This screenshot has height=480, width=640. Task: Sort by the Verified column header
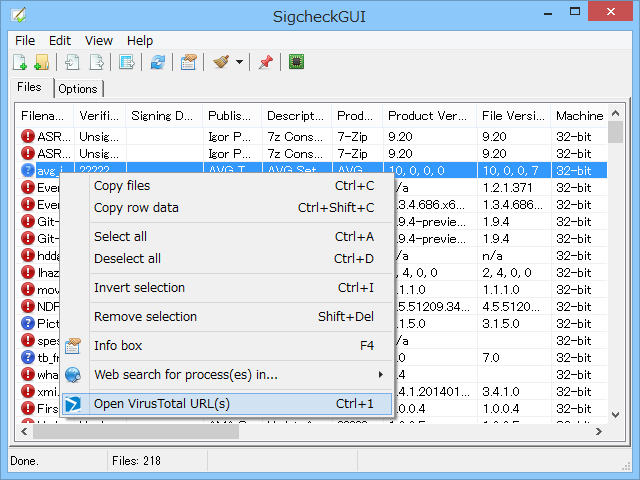click(x=100, y=116)
